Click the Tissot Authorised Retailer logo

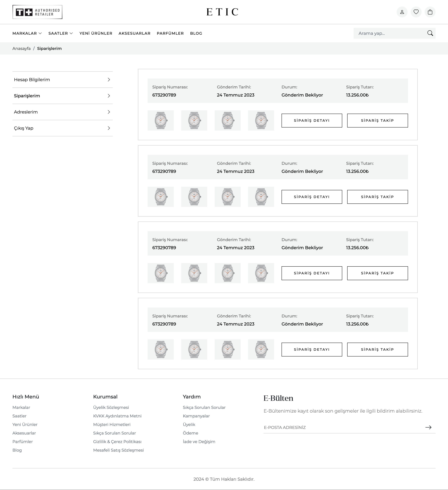click(x=37, y=12)
